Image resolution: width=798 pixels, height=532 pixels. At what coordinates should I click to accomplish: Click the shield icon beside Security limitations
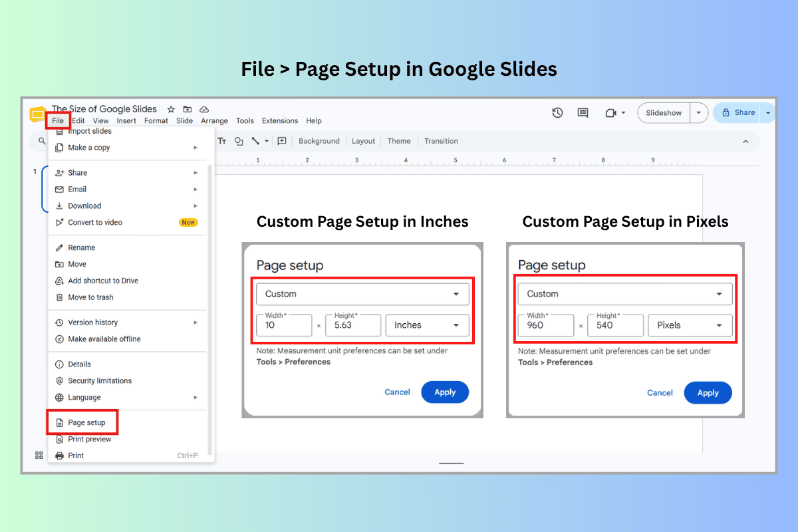[59, 381]
